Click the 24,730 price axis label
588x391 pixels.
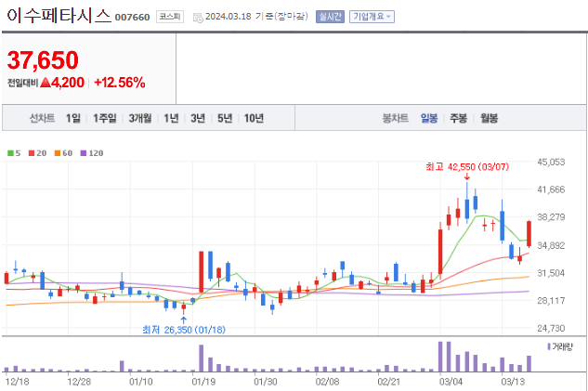tap(551, 329)
